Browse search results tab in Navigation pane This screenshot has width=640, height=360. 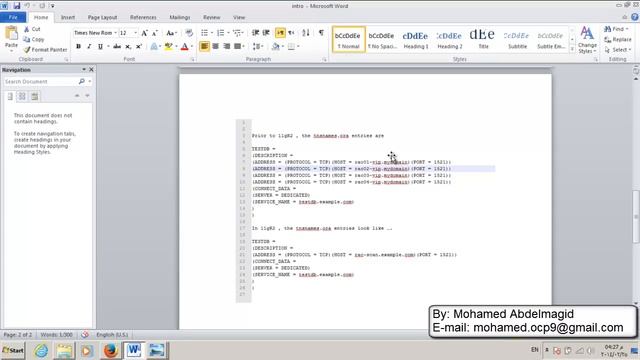pyautogui.click(x=34, y=96)
